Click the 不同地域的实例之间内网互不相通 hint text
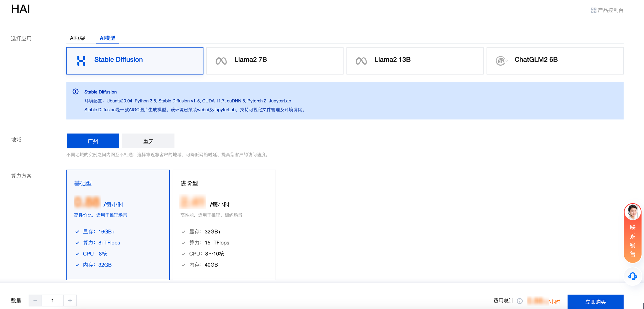644x309 pixels. pos(168,154)
